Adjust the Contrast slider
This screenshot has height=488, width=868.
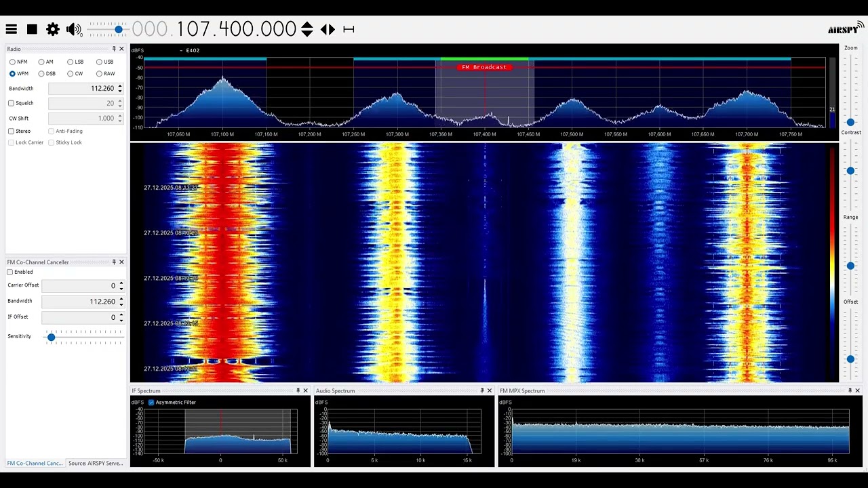[850, 171]
